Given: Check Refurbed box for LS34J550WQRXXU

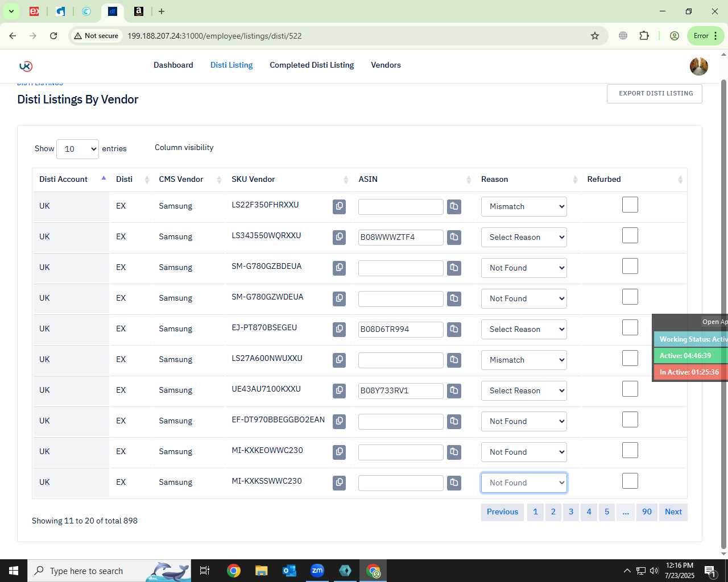Looking at the screenshot, I should pos(630,235).
